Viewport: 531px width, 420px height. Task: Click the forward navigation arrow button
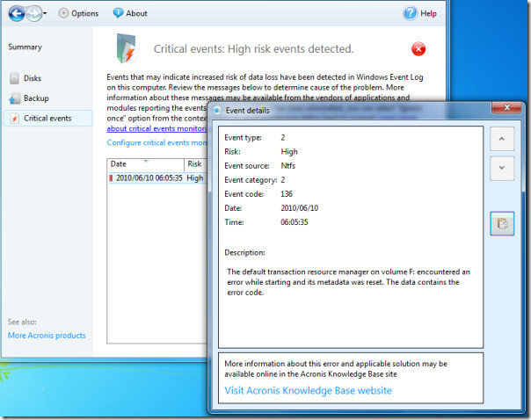click(34, 13)
